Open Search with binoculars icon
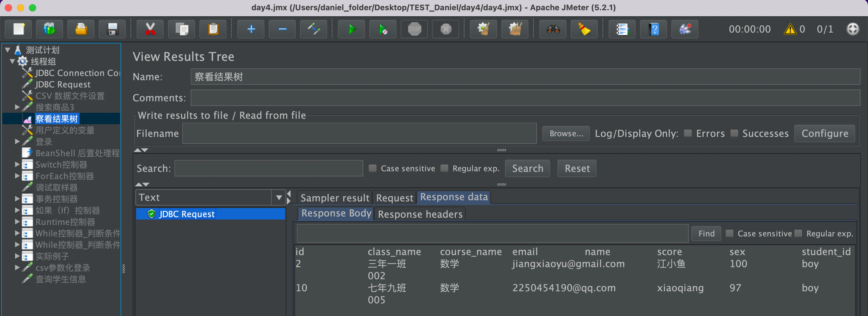The image size is (868, 316). point(553,29)
